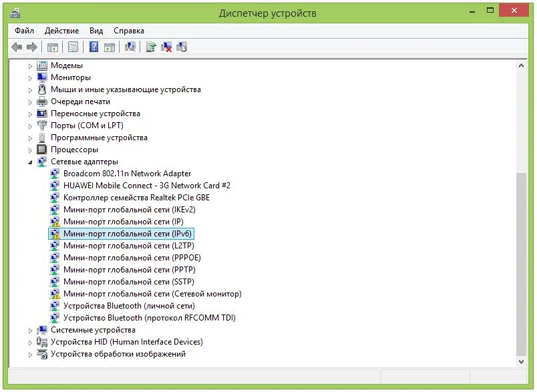Scan for hardware changes toolbar icon

click(x=130, y=47)
